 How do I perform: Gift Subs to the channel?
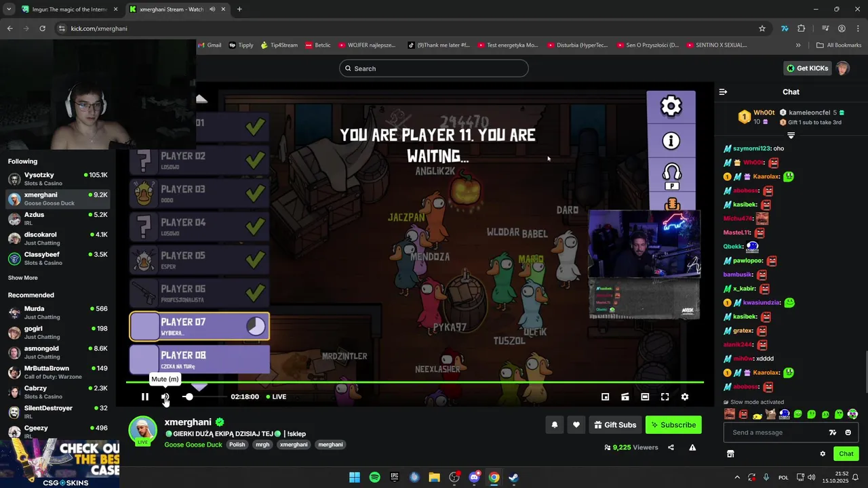pos(615,425)
